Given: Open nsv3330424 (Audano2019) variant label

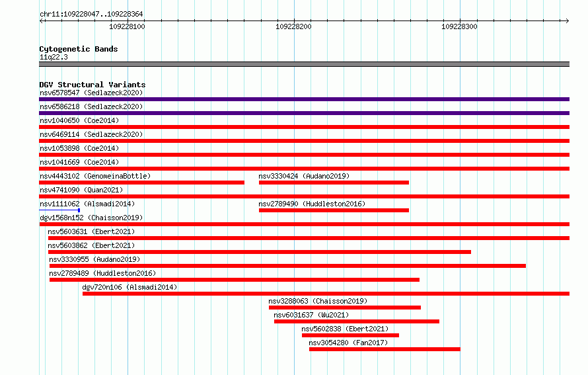Looking at the screenshot, I should click(x=304, y=176).
